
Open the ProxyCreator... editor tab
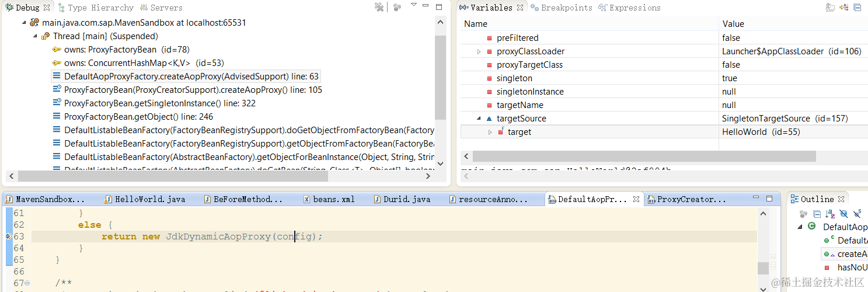687,199
